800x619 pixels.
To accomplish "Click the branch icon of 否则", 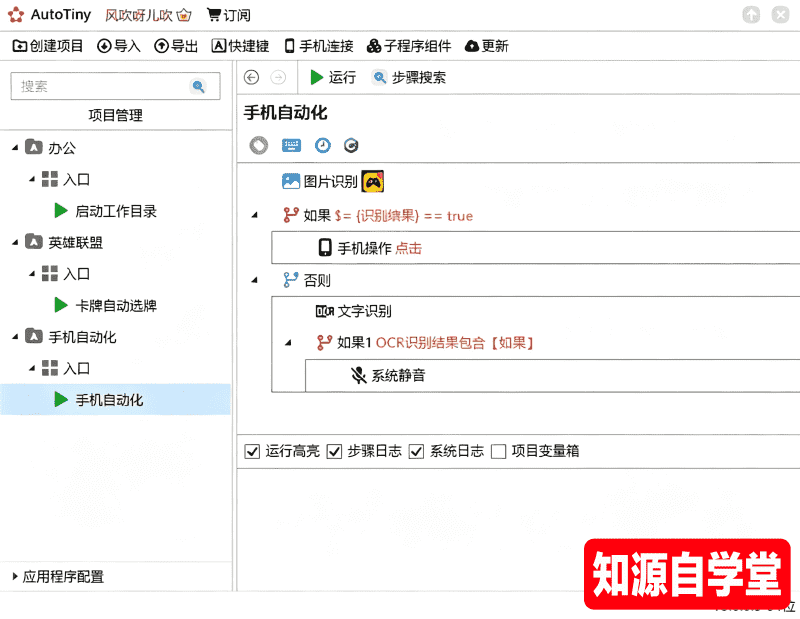I will click(290, 280).
